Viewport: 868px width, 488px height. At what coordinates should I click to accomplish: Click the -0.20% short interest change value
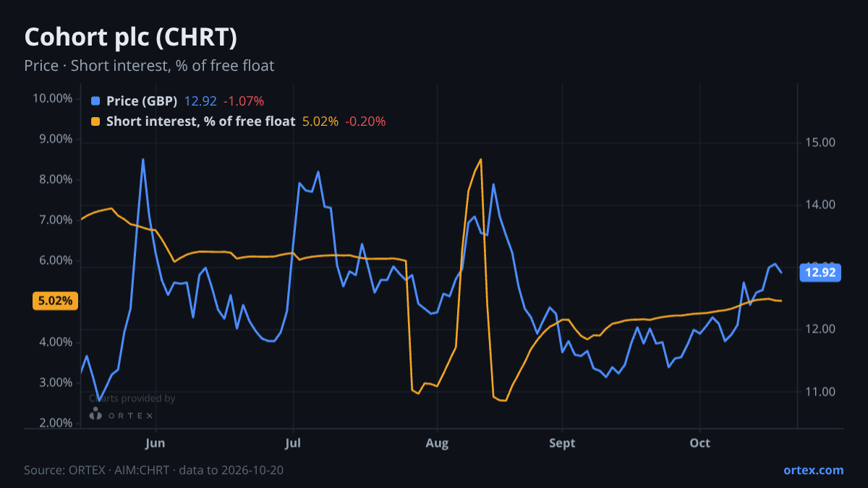coord(365,121)
